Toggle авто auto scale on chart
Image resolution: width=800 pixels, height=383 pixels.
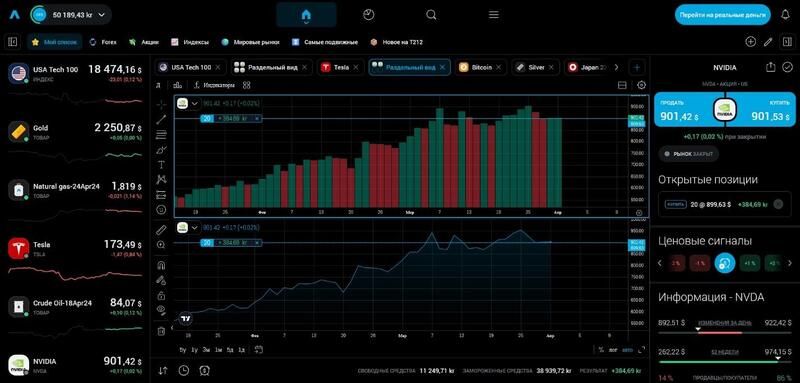point(628,350)
